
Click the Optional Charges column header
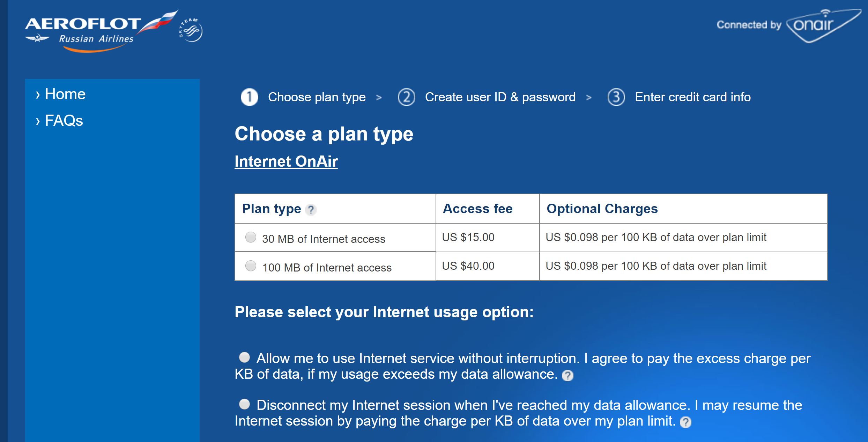click(602, 209)
